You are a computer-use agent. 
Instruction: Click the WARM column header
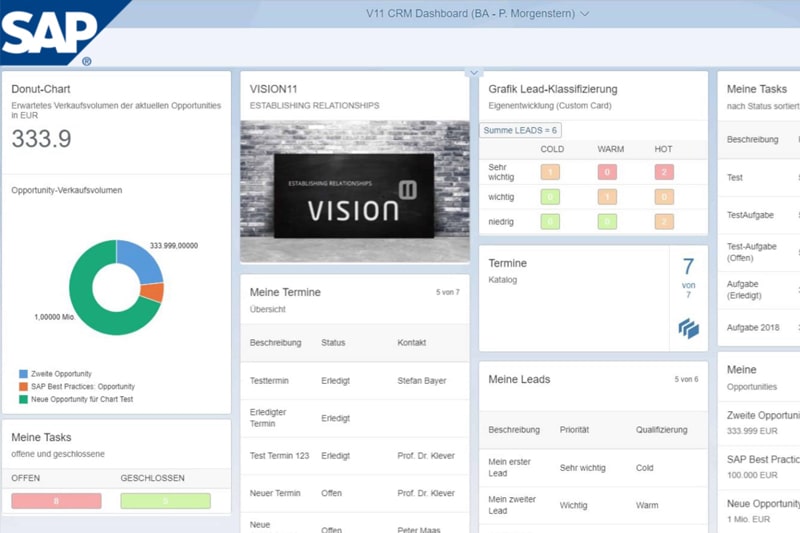pyautogui.click(x=610, y=149)
